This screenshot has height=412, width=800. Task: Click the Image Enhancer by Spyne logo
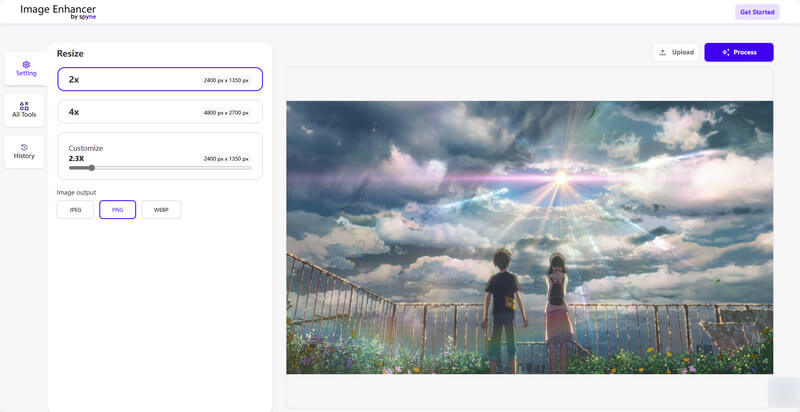(x=58, y=11)
